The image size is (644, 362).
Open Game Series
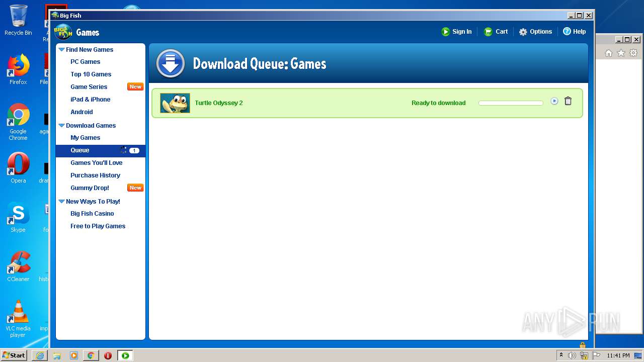click(x=89, y=87)
